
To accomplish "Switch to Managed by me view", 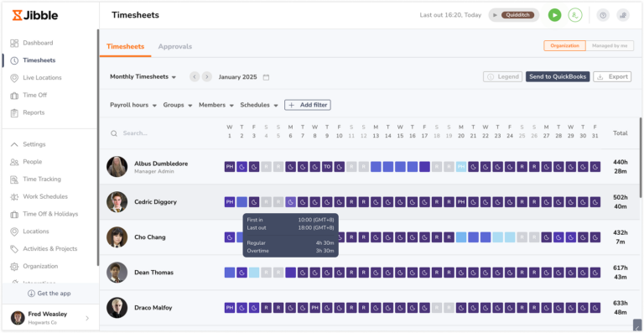I will 610,46.
